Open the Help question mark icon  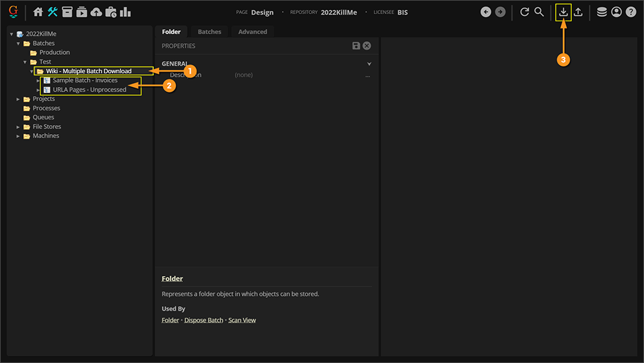[x=631, y=12]
